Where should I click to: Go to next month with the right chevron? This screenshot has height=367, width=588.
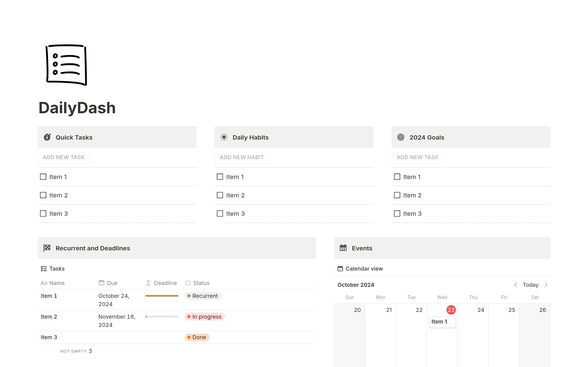(x=546, y=285)
